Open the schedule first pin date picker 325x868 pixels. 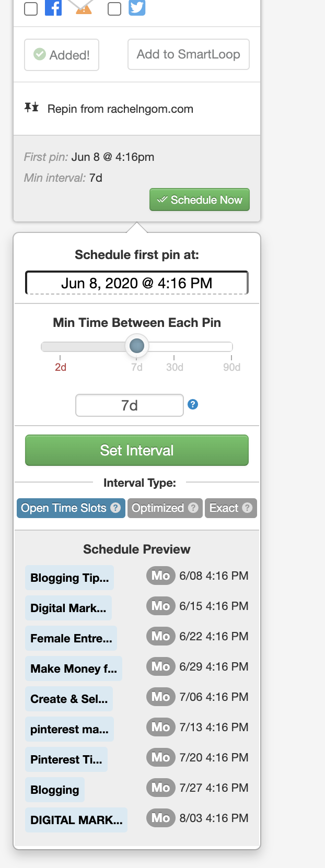[136, 283]
